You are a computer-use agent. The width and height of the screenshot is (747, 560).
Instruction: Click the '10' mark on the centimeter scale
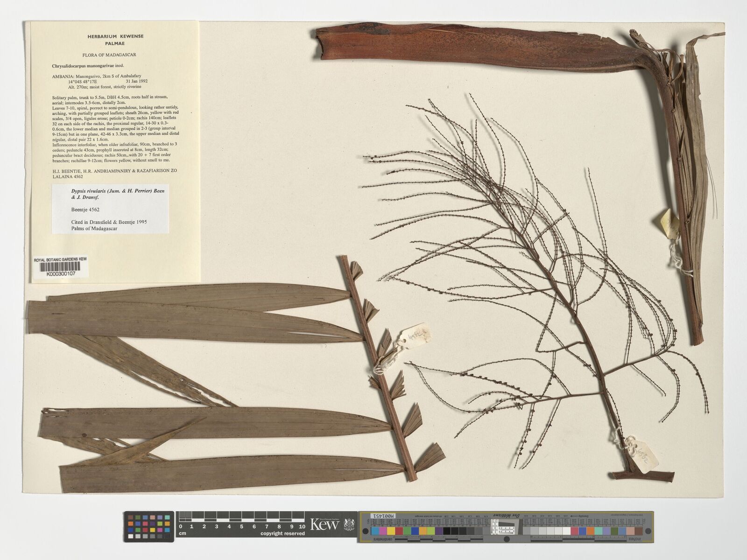coord(302,526)
